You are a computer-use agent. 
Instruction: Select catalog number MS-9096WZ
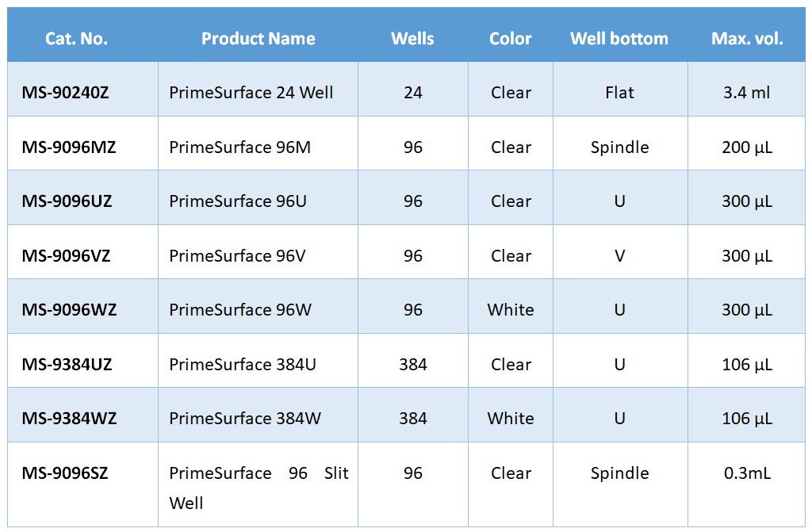(x=69, y=310)
